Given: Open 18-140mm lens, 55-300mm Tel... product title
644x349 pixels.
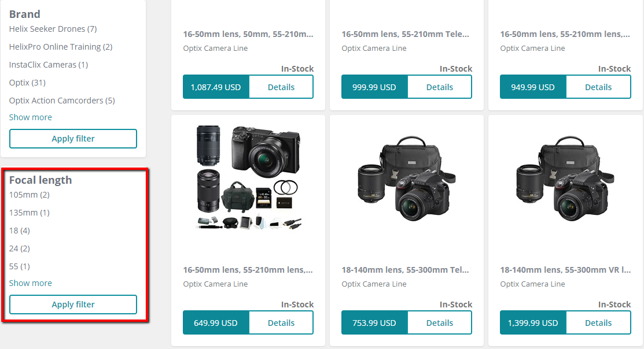Looking at the screenshot, I should click(406, 270).
